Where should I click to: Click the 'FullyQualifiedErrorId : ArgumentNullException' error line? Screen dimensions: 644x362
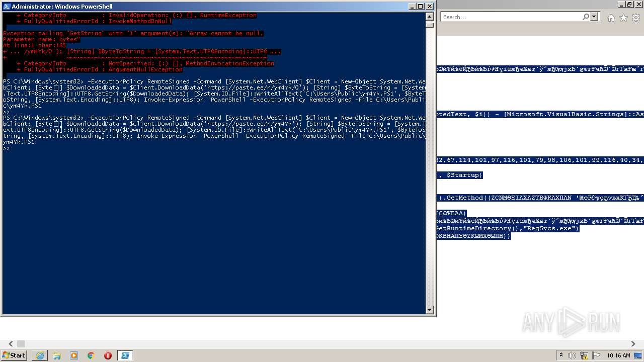100,69
